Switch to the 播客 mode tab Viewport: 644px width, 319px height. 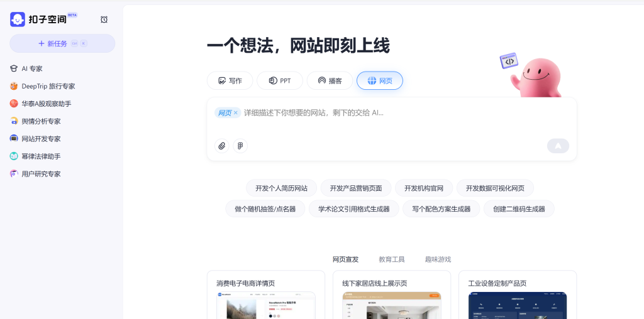tap(330, 81)
